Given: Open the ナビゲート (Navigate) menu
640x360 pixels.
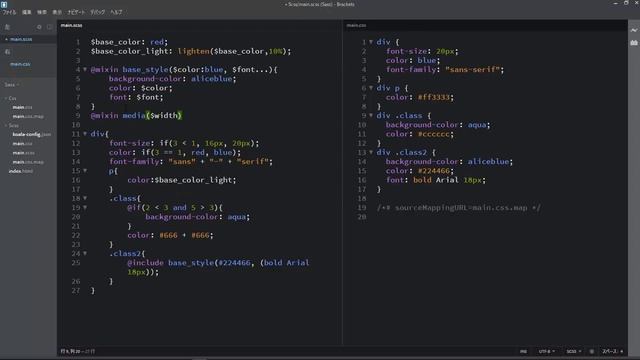Looking at the screenshot, I should pyautogui.click(x=76, y=12).
